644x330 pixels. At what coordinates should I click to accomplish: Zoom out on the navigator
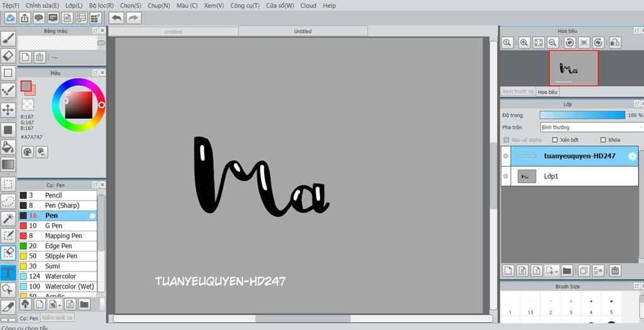coord(553,42)
